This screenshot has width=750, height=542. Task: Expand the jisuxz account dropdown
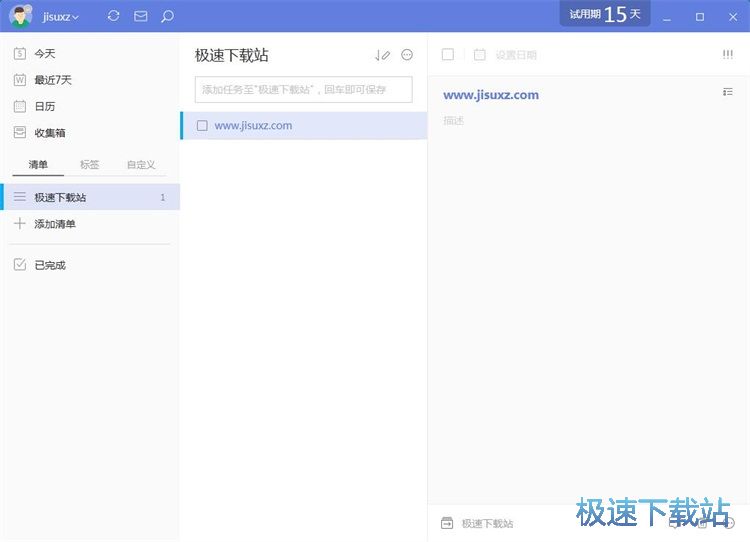[61, 17]
